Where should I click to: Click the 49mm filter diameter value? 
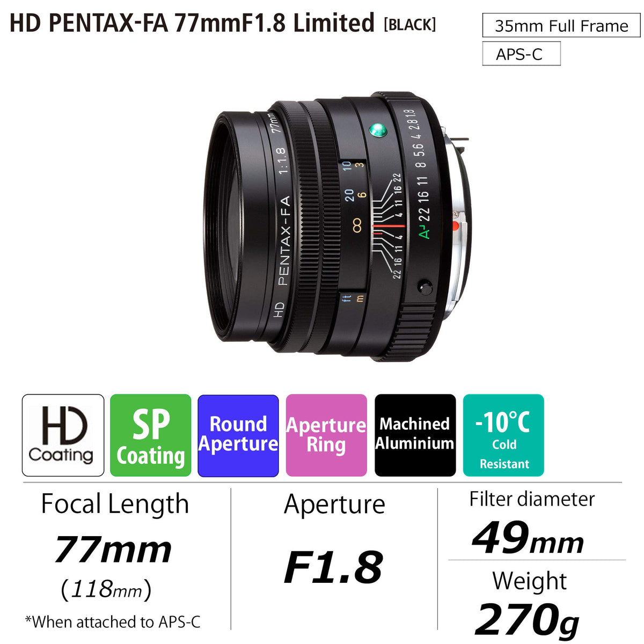point(528,539)
